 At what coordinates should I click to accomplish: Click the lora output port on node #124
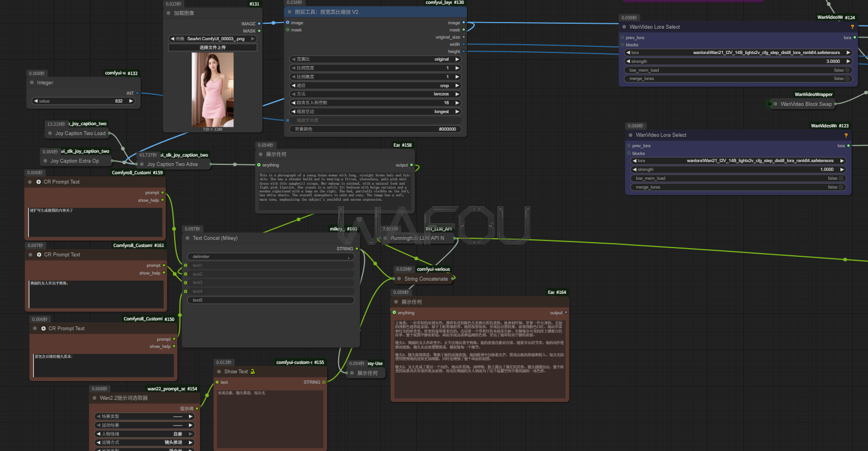point(855,37)
